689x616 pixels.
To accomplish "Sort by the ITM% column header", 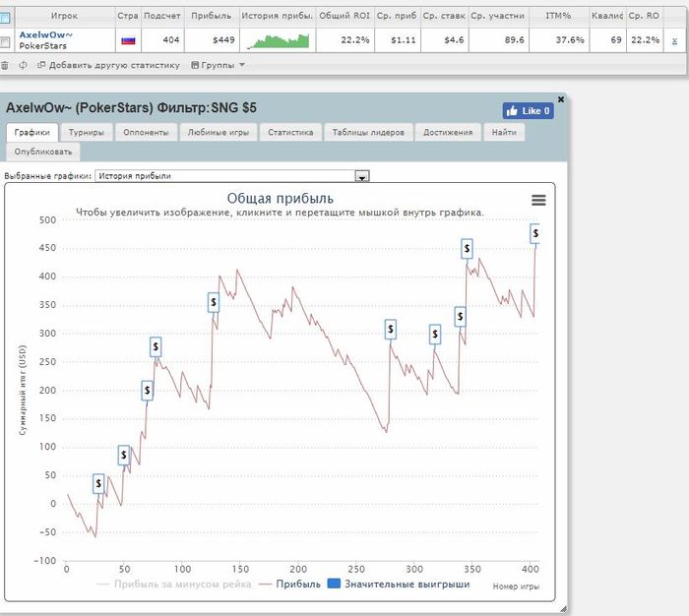I will pyautogui.click(x=558, y=16).
